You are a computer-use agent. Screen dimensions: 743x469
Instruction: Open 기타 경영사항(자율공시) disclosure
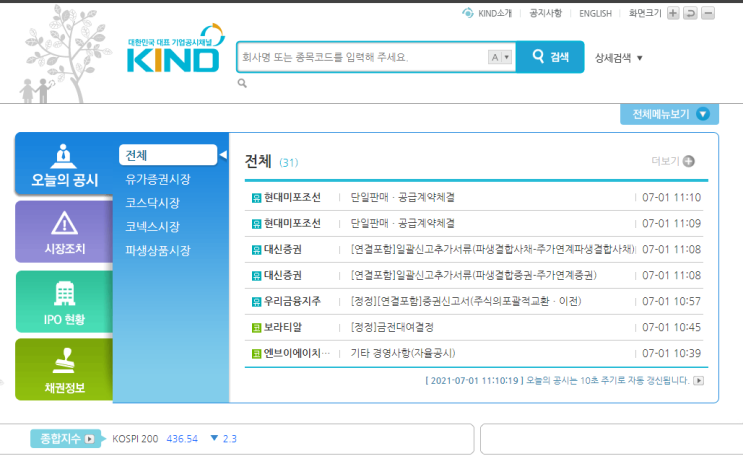coord(403,353)
